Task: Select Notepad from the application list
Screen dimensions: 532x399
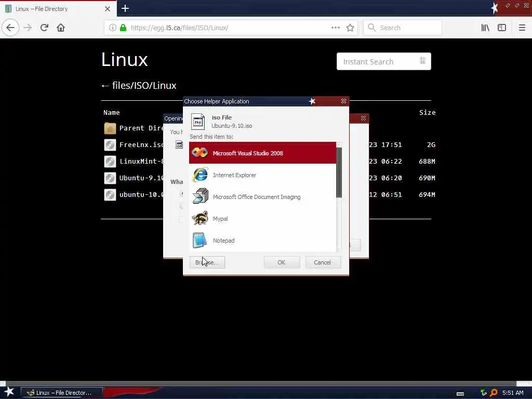Action: tap(262, 241)
